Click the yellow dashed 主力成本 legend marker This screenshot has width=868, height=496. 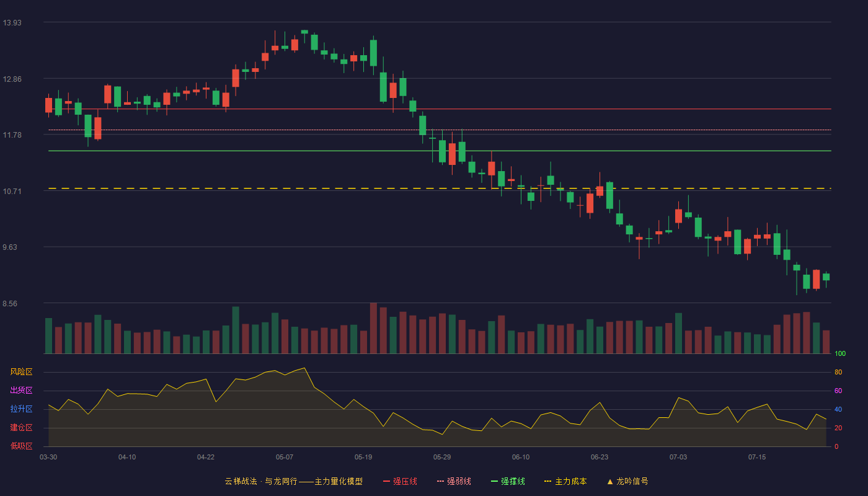pos(547,481)
